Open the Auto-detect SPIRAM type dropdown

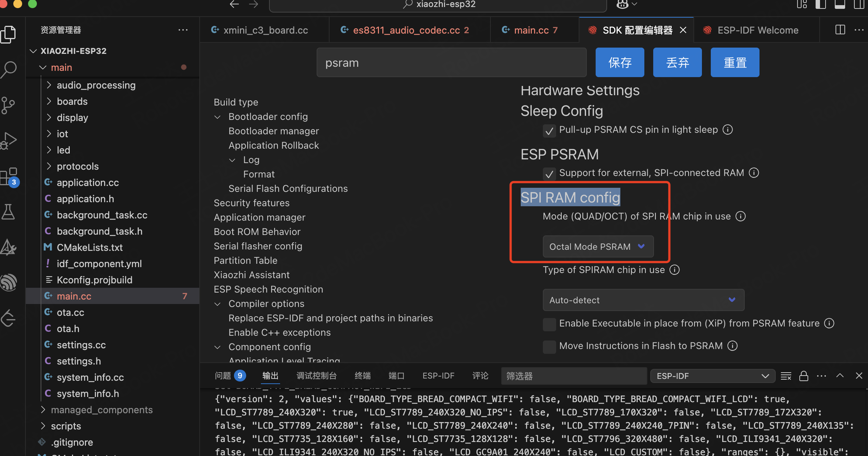point(643,300)
